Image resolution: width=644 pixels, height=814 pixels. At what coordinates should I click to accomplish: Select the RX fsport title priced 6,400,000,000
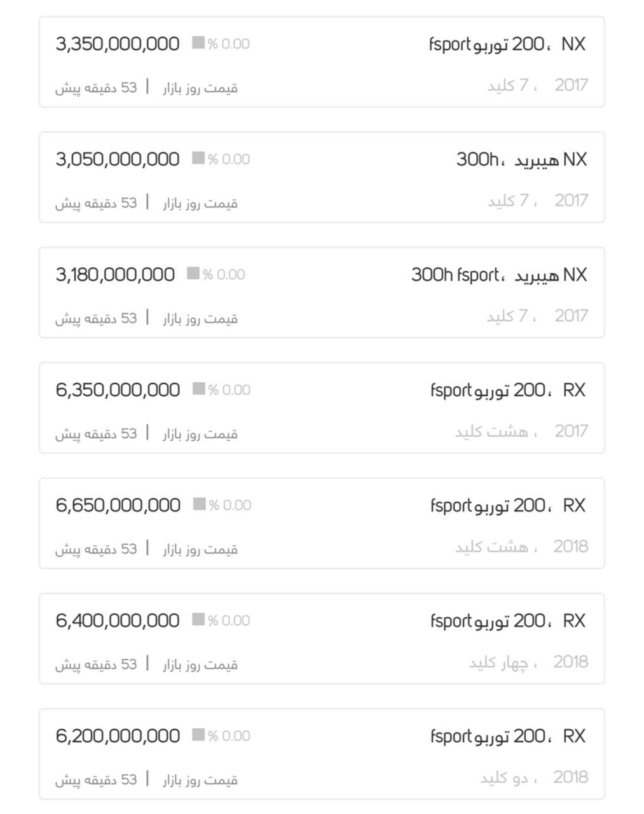508,621
